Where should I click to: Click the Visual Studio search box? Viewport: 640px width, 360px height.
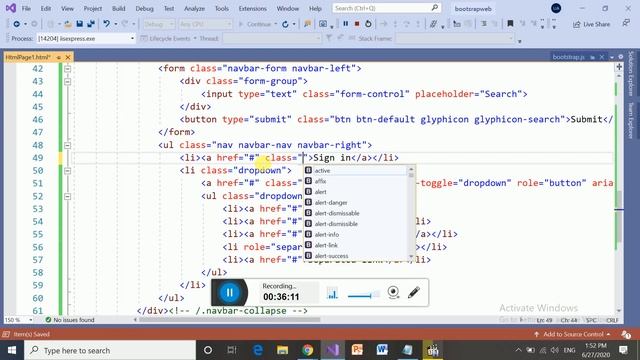(x=386, y=8)
